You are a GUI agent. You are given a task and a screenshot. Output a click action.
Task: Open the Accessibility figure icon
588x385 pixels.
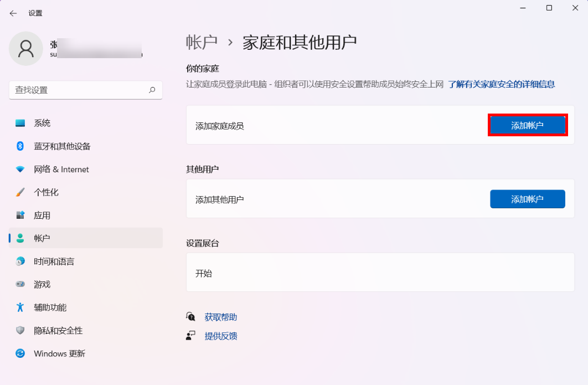(20, 307)
